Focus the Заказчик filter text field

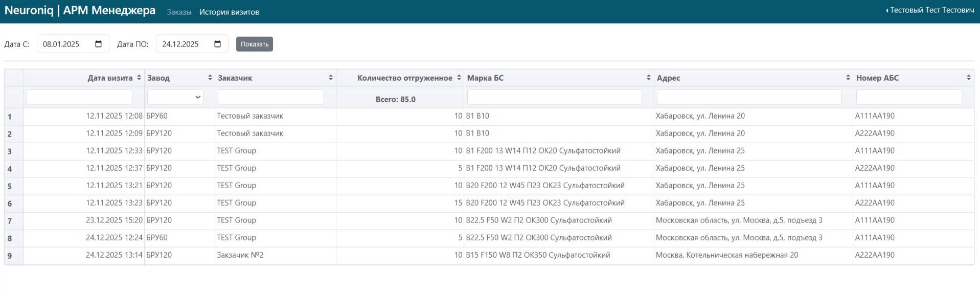(x=270, y=97)
